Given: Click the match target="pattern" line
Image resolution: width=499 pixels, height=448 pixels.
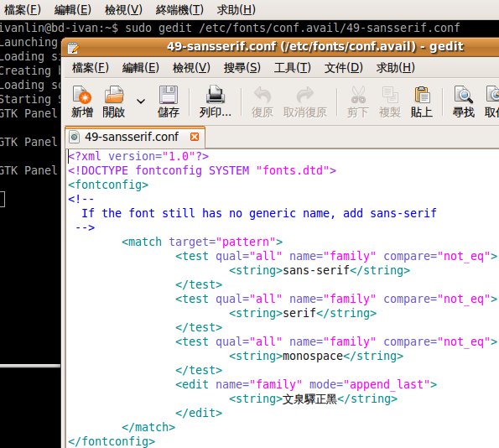Looking at the screenshot, I should coord(202,242).
